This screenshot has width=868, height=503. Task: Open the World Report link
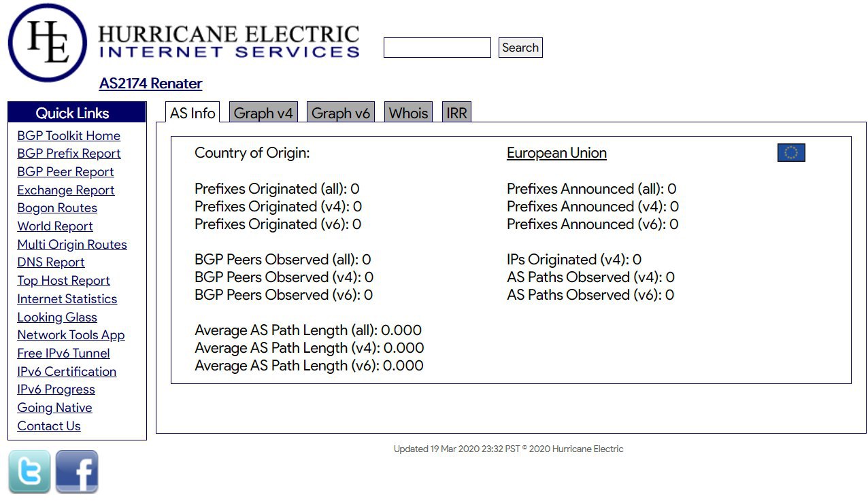55,226
